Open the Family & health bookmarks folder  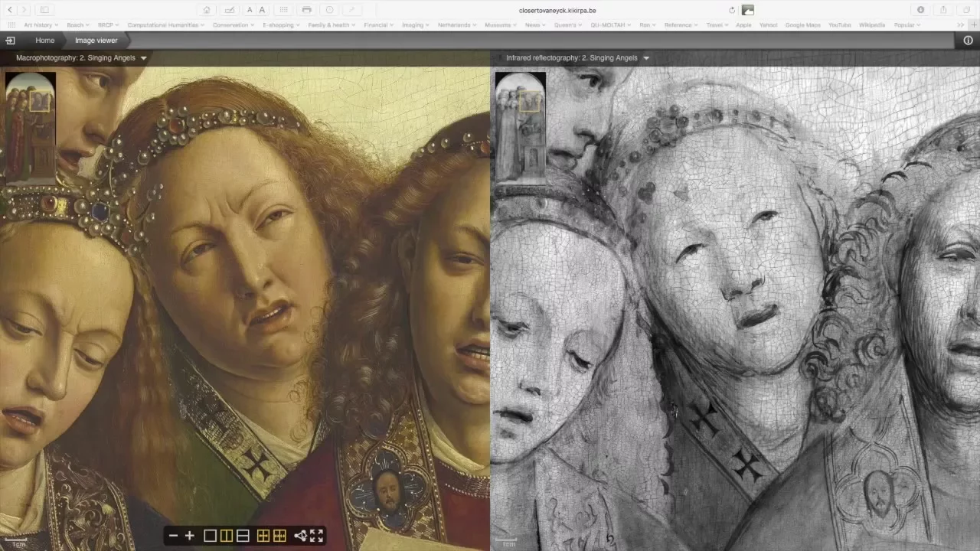pos(332,25)
